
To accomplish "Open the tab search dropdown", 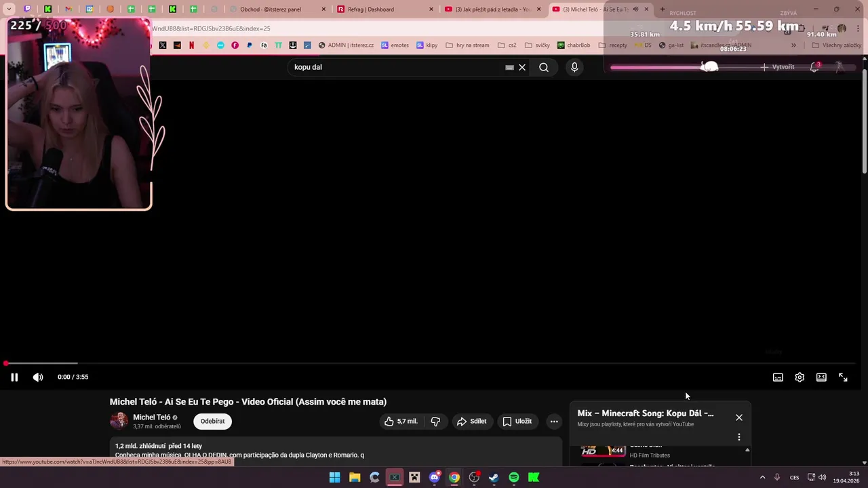I will point(9,9).
